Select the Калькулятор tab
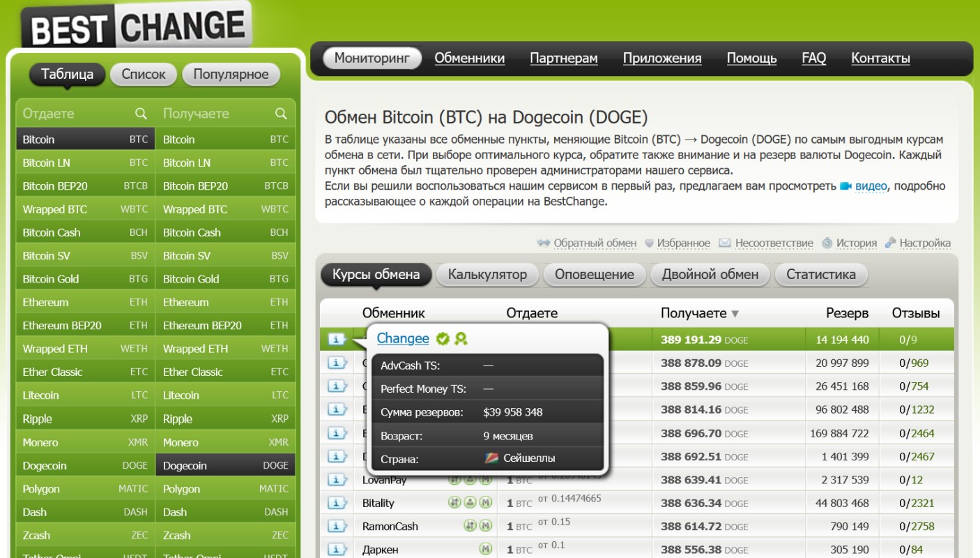The width and height of the screenshot is (980, 558). (x=487, y=275)
